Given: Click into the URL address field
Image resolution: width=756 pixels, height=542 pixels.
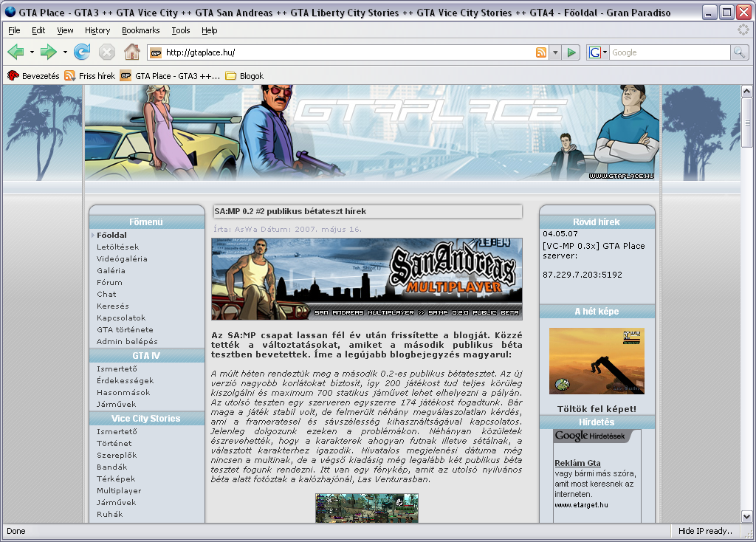Looking at the screenshot, I should 347,52.
